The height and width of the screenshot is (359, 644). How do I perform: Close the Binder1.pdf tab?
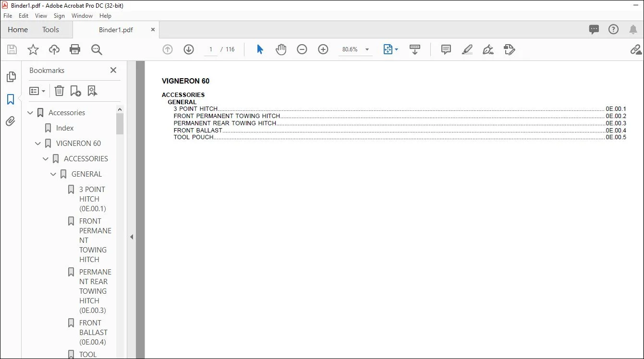tap(153, 29)
